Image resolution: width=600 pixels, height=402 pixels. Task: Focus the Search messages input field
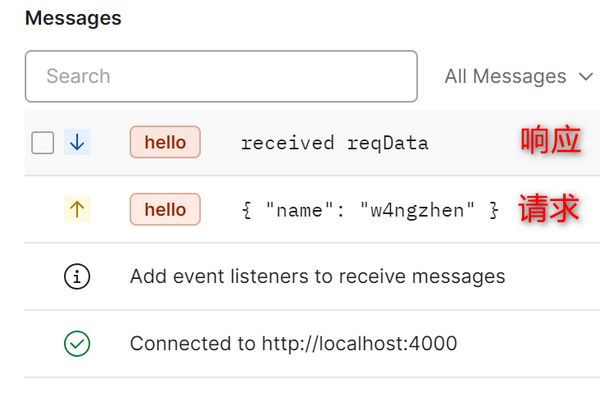220,76
